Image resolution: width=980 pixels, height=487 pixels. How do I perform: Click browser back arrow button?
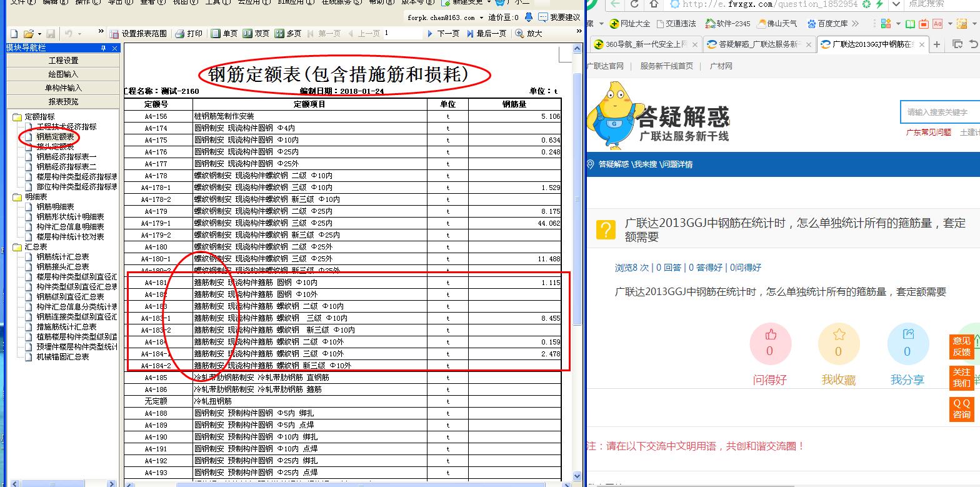(616, 4)
